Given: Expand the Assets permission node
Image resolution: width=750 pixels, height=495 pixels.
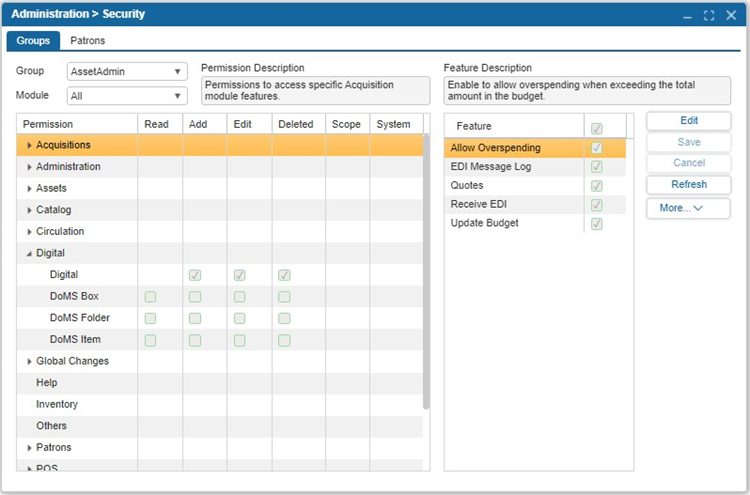Looking at the screenshot, I should [29, 188].
